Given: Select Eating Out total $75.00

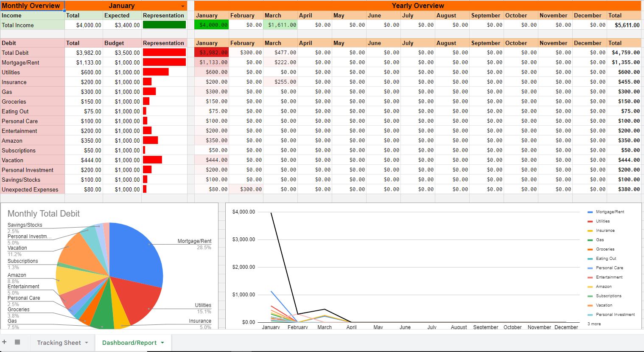Looking at the screenshot, I should click(x=84, y=111).
